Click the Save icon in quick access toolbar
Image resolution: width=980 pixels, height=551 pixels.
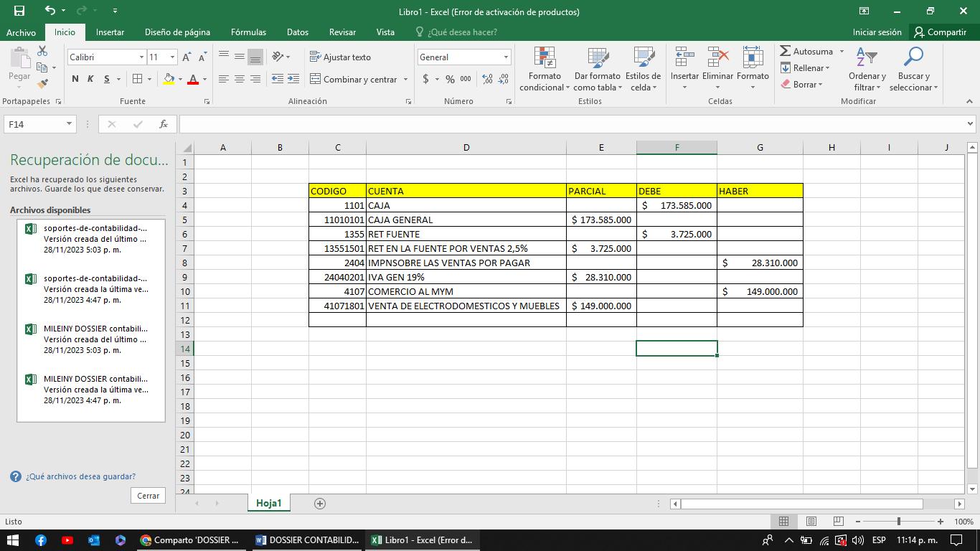pyautogui.click(x=19, y=11)
